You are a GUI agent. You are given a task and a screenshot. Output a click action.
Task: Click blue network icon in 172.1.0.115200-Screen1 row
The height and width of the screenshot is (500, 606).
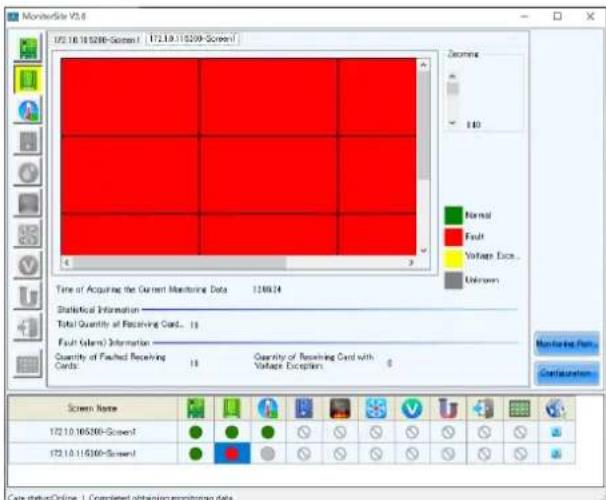coord(556,454)
